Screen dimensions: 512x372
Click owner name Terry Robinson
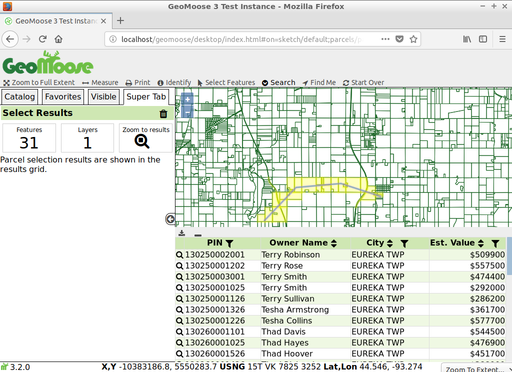coord(290,255)
